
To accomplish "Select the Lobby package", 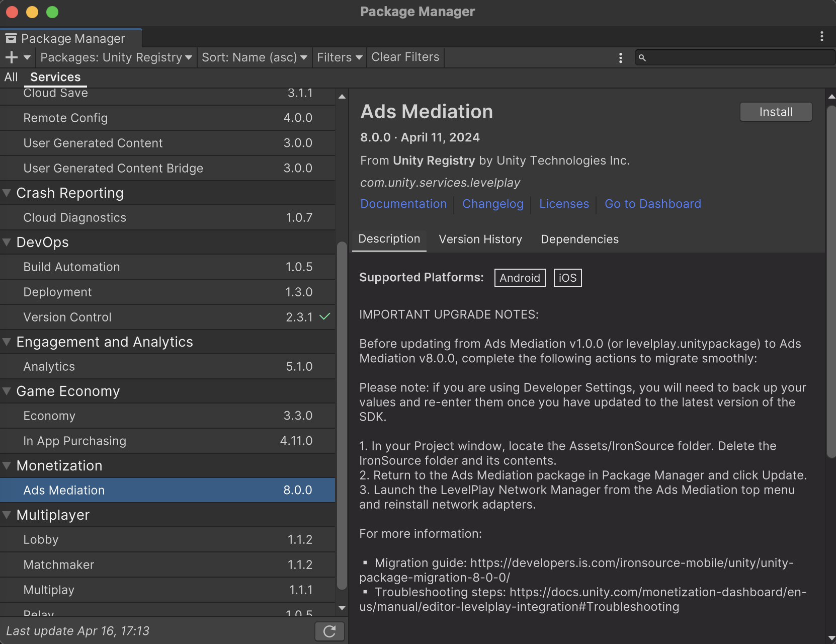I will point(168,540).
